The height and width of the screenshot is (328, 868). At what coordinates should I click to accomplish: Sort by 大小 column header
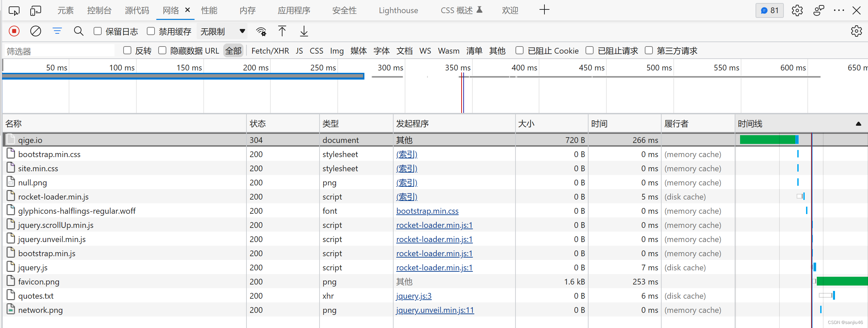pos(552,123)
